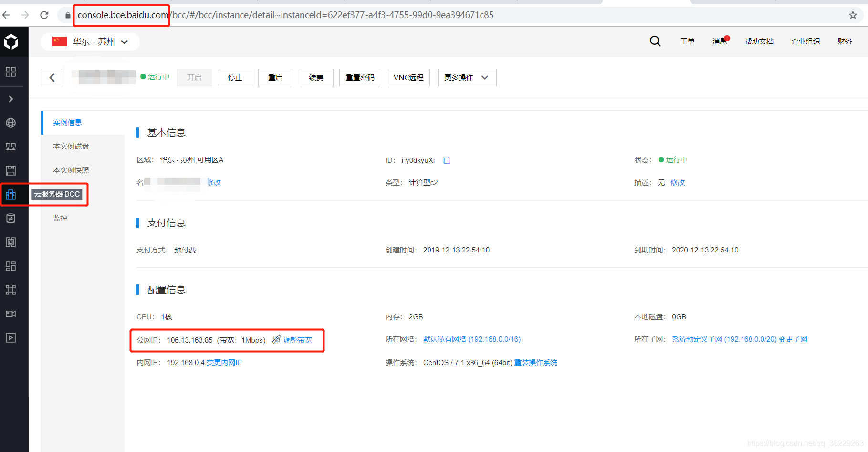Go forward in browser history
The image size is (868, 452).
[25, 15]
